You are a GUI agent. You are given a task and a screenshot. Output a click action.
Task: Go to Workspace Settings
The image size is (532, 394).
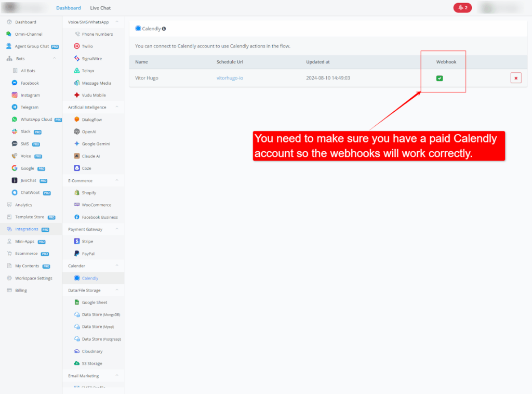[x=33, y=278]
